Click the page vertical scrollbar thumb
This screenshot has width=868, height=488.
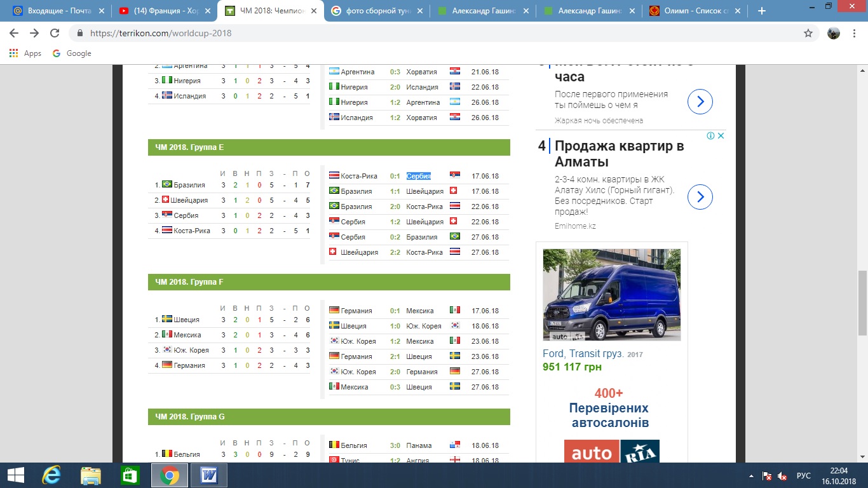tap(862, 302)
